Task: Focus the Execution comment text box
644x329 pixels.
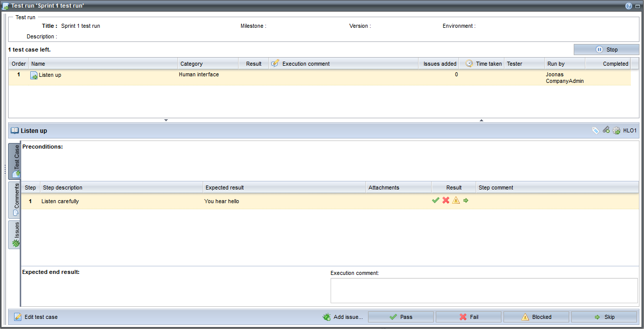Action: click(x=484, y=291)
